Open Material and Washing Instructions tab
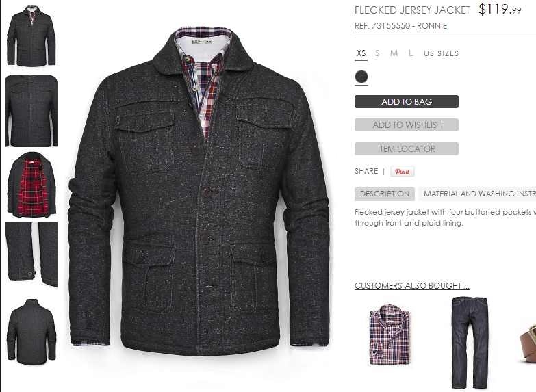 tap(478, 194)
